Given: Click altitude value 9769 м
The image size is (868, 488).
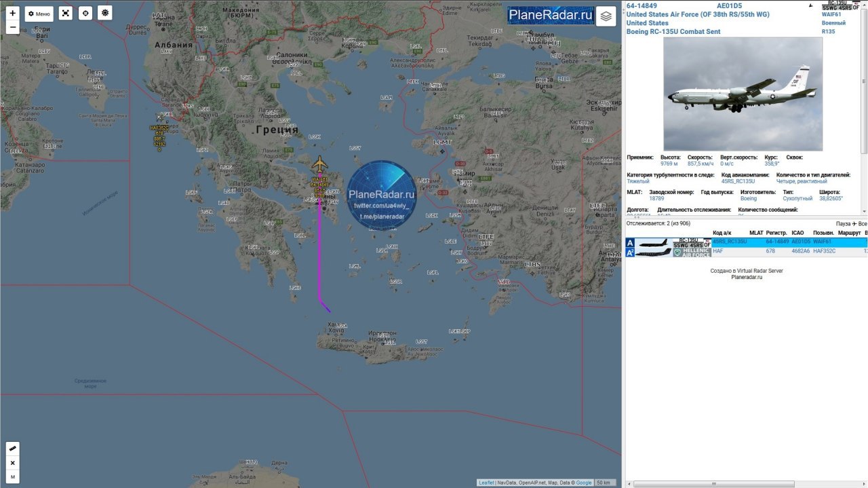Looking at the screenshot, I should [x=669, y=164].
